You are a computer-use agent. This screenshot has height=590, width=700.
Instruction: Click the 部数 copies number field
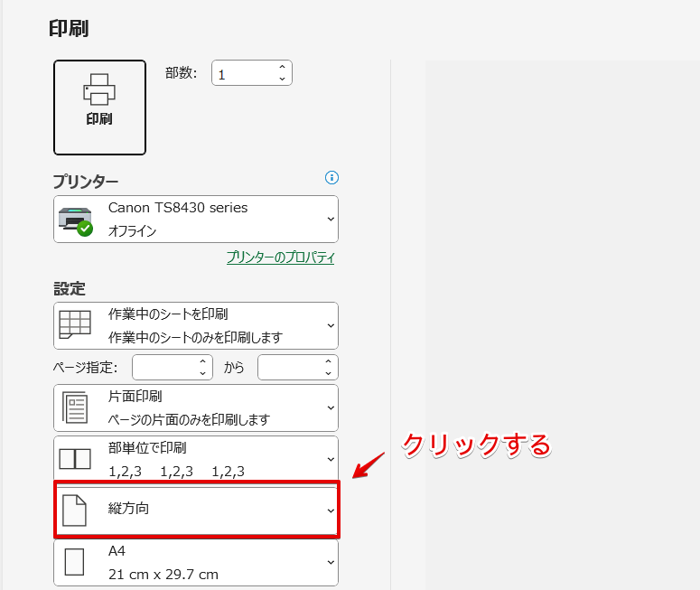point(252,73)
